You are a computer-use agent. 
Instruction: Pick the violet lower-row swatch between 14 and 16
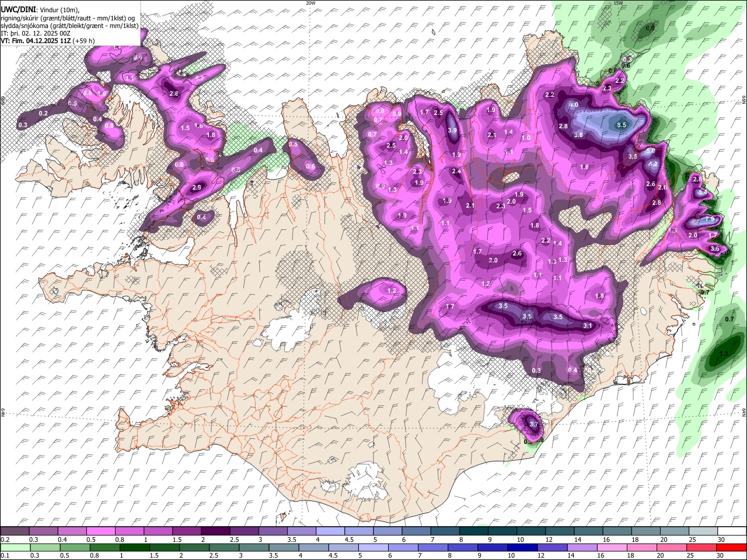(x=581, y=548)
